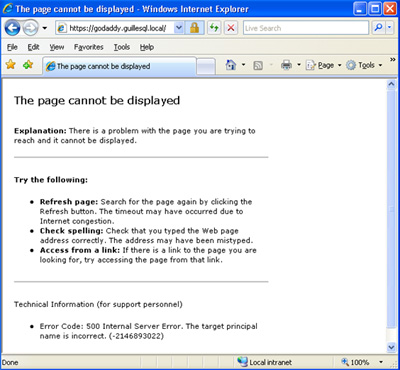Open the zoom level dropdown arrow
The width and height of the screenshot is (400, 370).
381,362
